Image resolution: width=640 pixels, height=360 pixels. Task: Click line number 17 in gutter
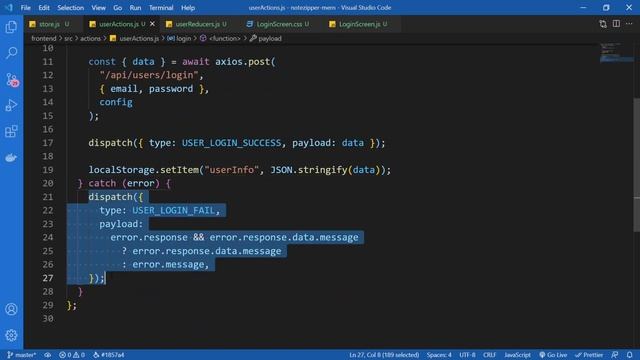point(48,143)
